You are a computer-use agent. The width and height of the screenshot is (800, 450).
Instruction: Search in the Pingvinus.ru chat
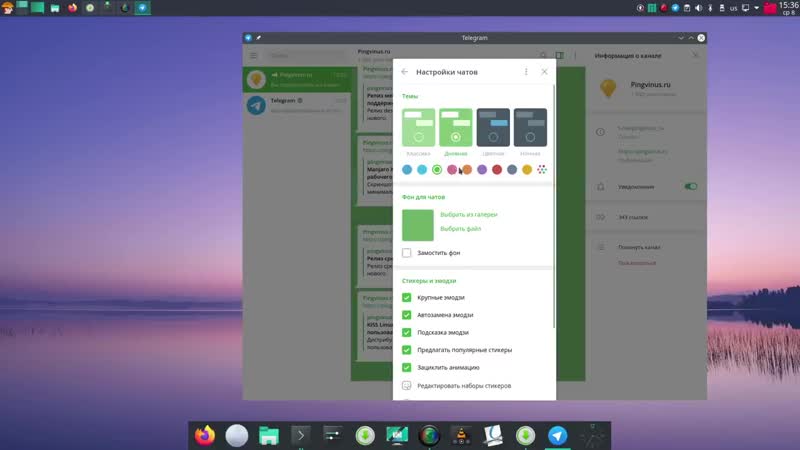(543, 55)
